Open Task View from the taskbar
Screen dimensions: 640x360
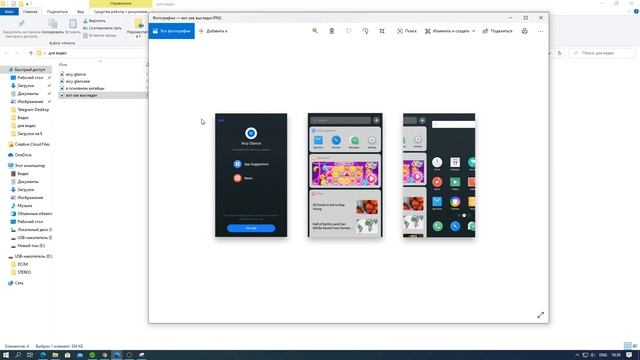click(x=30, y=355)
